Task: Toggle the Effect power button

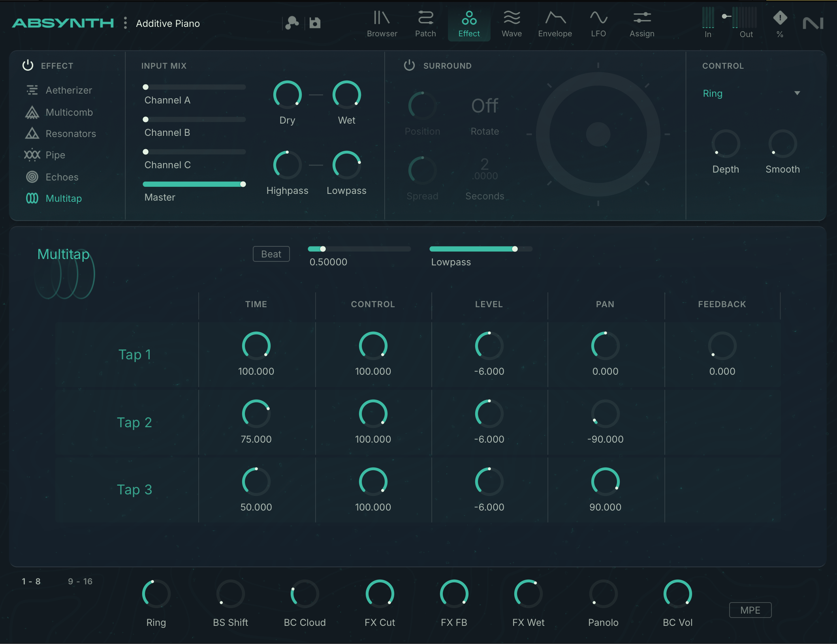Action: point(28,66)
